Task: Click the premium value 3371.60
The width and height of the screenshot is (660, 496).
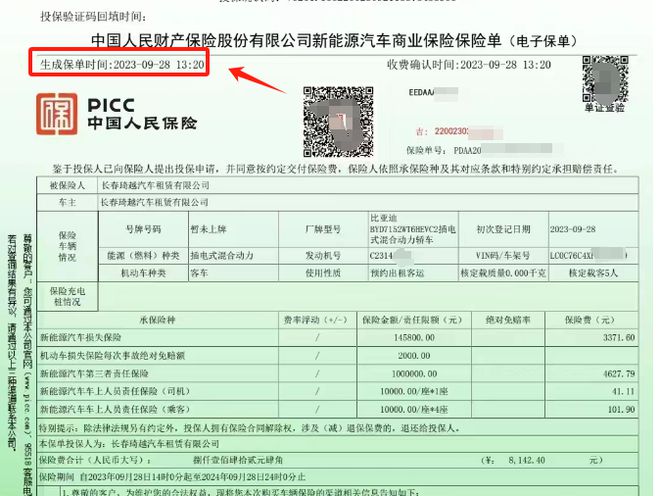Action: click(619, 338)
